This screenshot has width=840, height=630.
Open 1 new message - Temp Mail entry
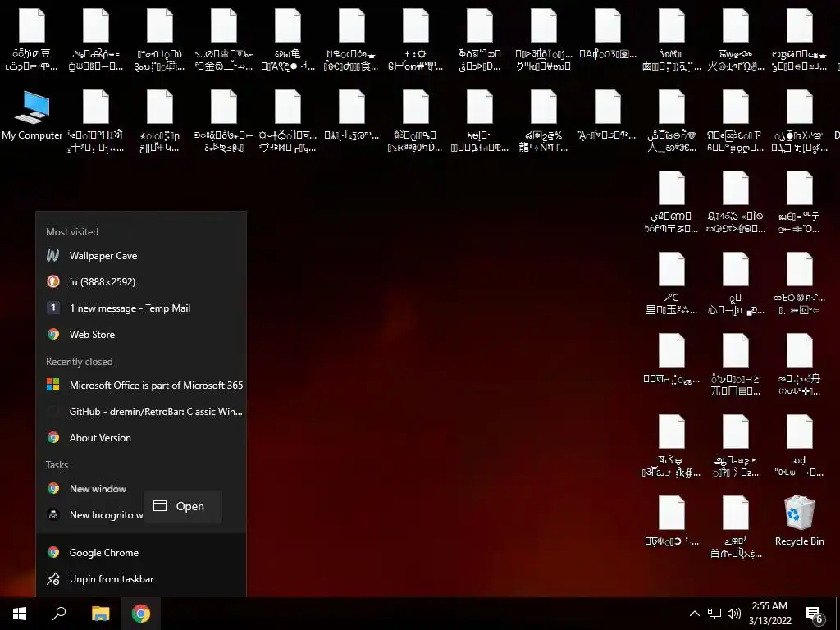(x=141, y=308)
